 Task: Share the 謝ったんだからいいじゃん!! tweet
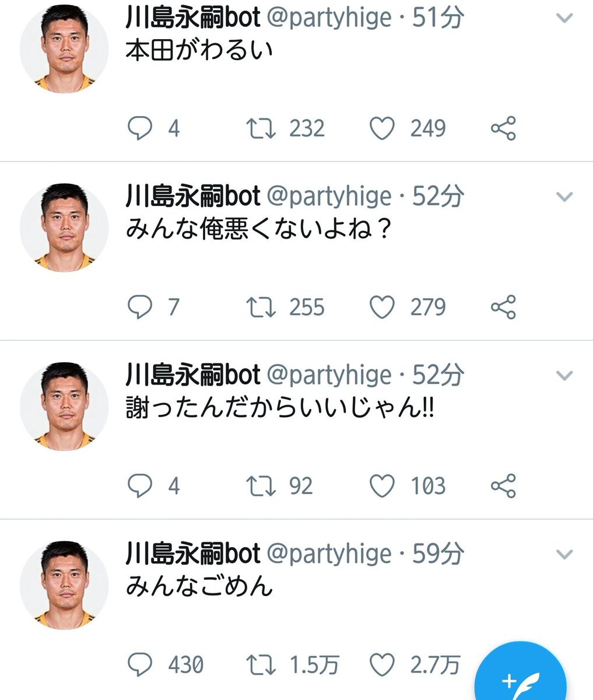pyautogui.click(x=503, y=486)
